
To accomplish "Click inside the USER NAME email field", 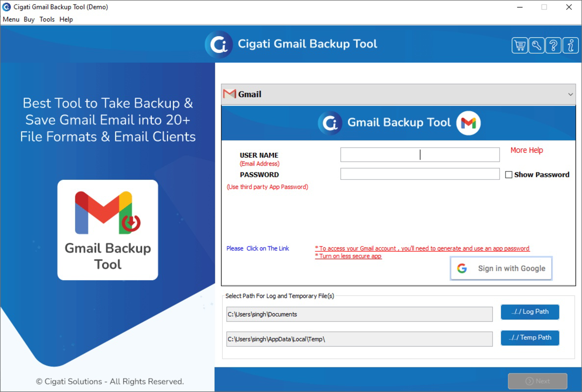I will coord(419,154).
